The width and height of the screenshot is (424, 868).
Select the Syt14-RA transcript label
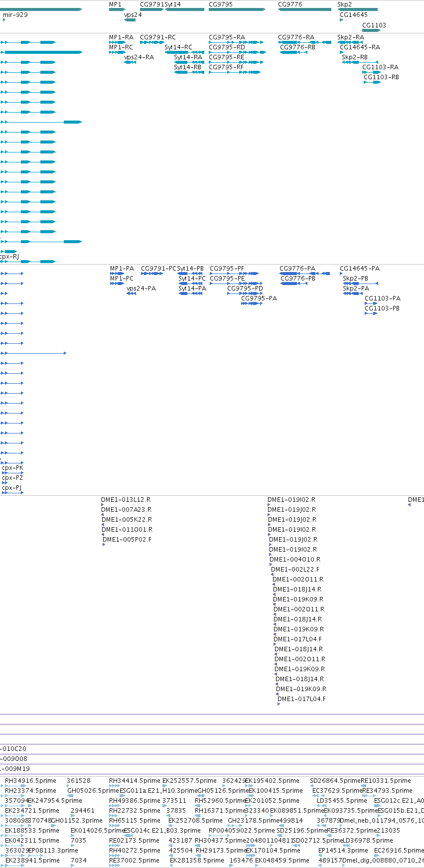(188, 57)
